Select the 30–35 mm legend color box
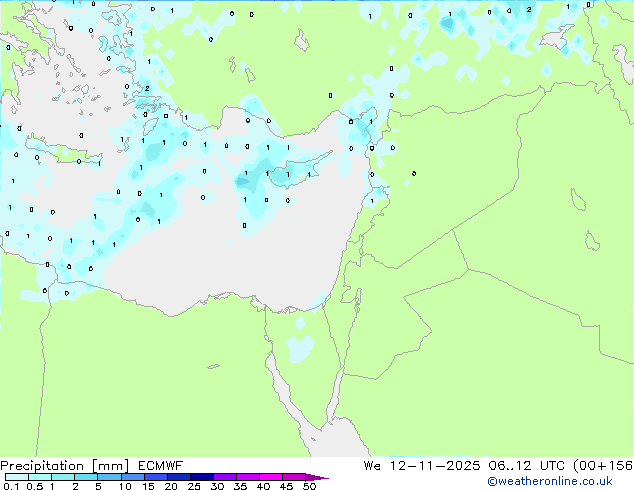 tap(225, 477)
